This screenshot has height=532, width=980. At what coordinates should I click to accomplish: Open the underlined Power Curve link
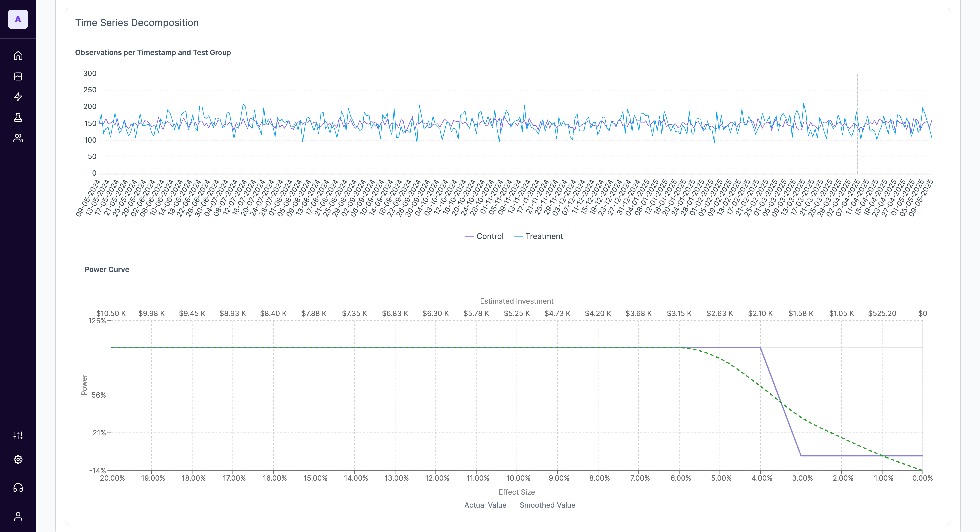107,269
